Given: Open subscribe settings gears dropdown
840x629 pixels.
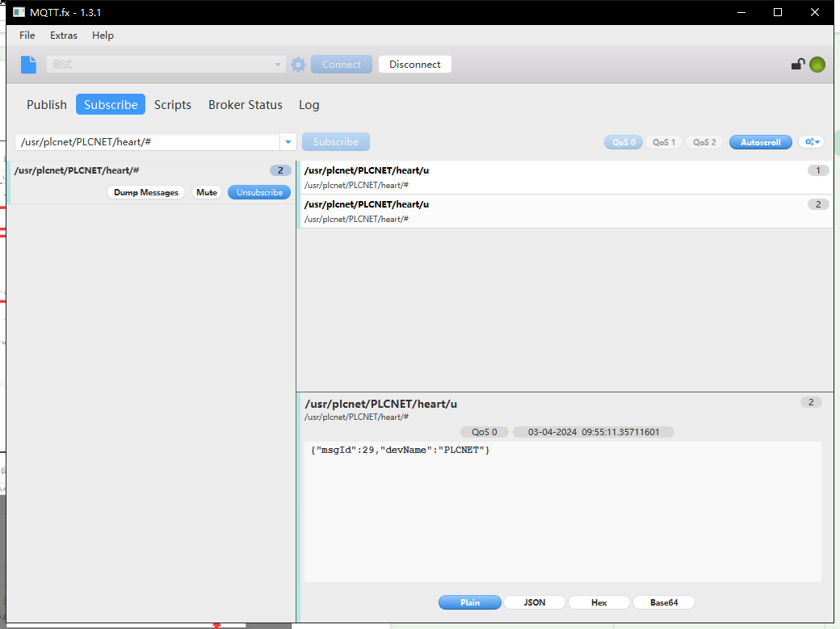Looking at the screenshot, I should point(811,142).
